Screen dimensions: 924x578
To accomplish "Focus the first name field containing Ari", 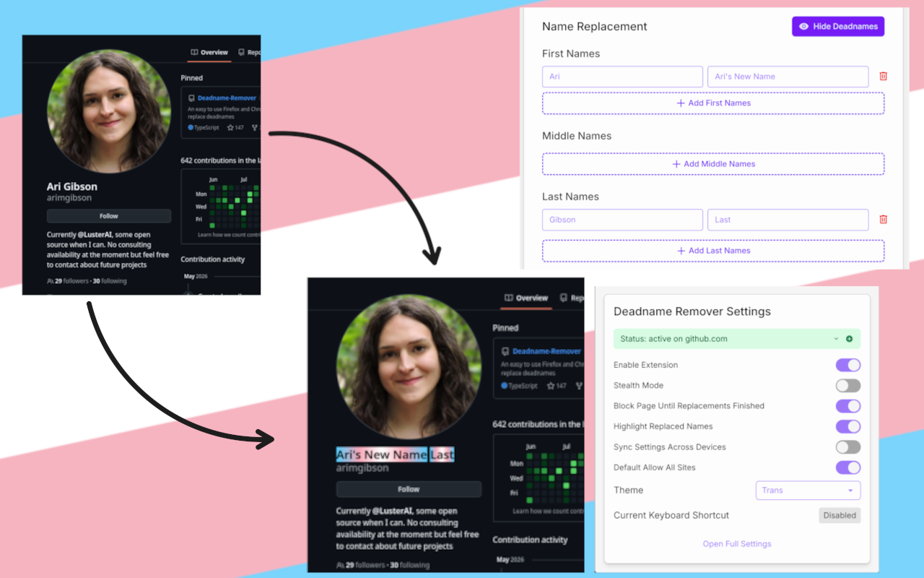I will (622, 77).
